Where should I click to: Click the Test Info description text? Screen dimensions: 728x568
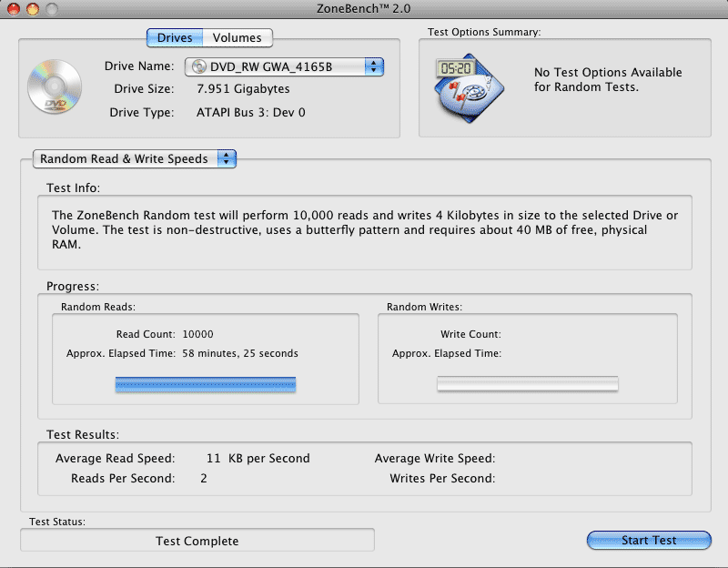[364, 230]
